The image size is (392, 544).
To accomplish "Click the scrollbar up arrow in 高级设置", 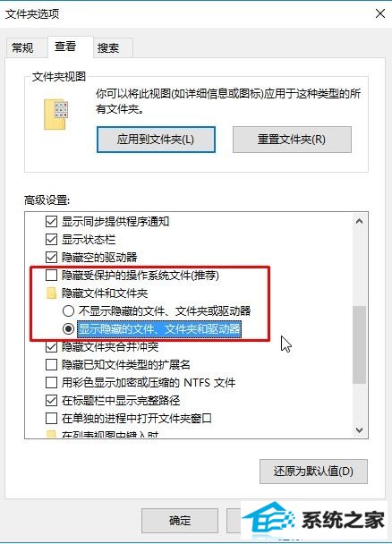I will [360, 221].
